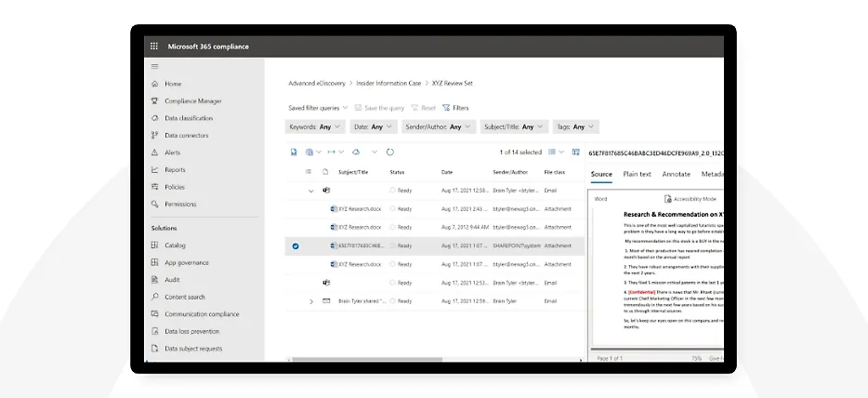The height and width of the screenshot is (398, 868).
Task: Click the Filters button
Action: pos(455,108)
